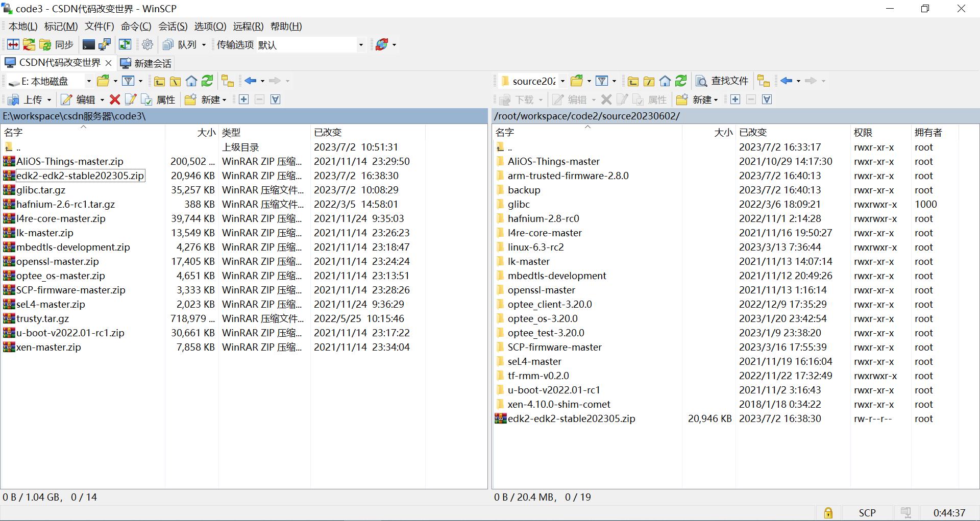Click local panel filter icon
Image resolution: width=980 pixels, height=521 pixels.
click(x=128, y=81)
